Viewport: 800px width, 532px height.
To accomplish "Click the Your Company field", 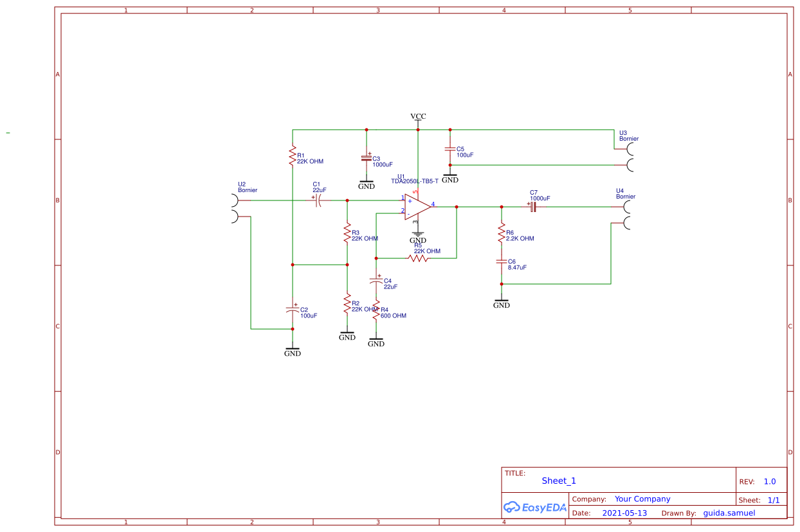I will [642, 499].
